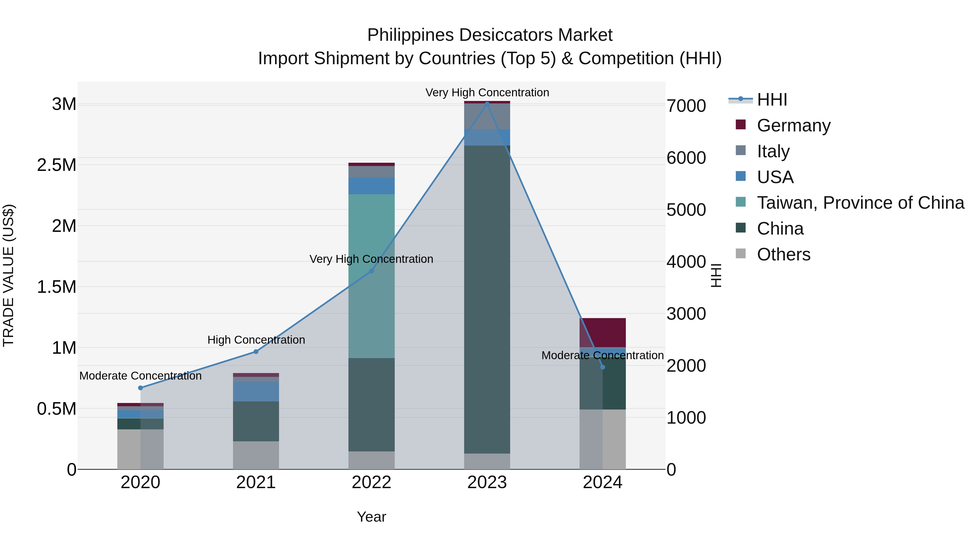Click the 2023 x-axis label
980x551 pixels.
click(x=487, y=482)
